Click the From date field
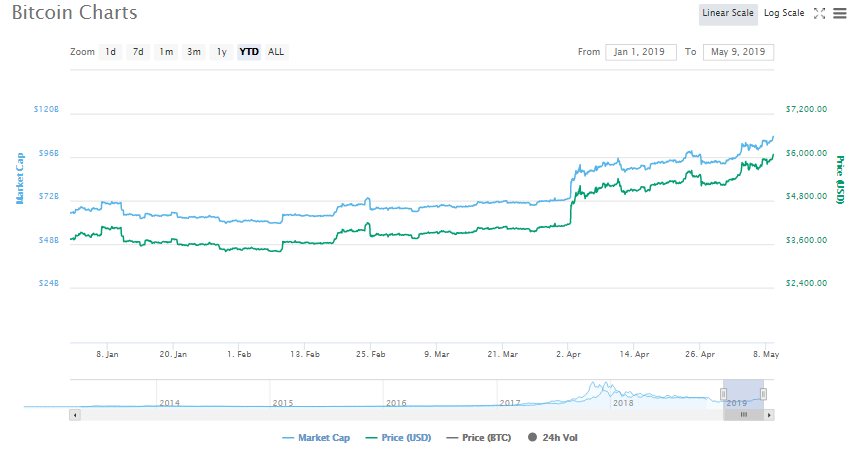Image resolution: width=859 pixels, height=449 pixels. 640,52
